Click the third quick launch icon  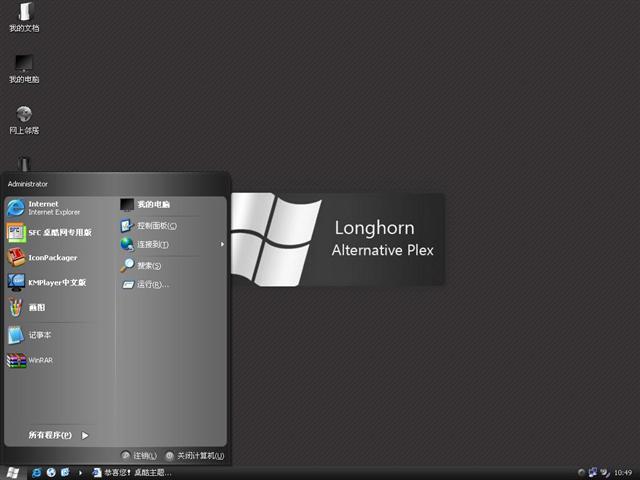pyautogui.click(x=65, y=473)
